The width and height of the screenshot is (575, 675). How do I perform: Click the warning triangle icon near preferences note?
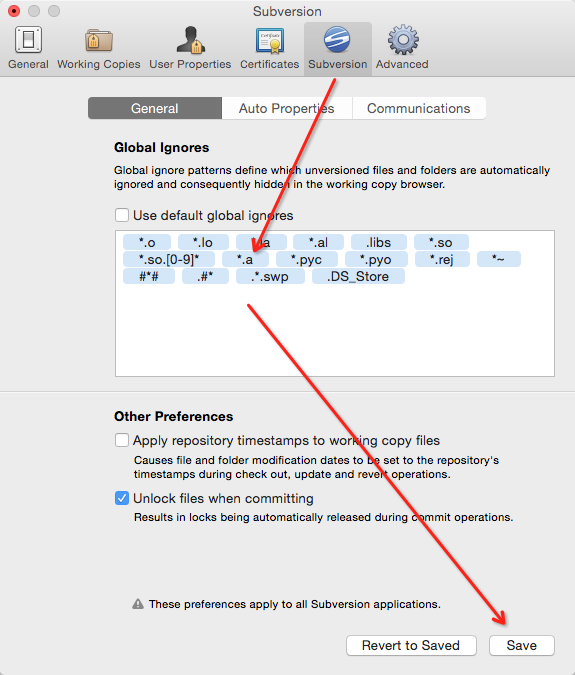coord(138,604)
